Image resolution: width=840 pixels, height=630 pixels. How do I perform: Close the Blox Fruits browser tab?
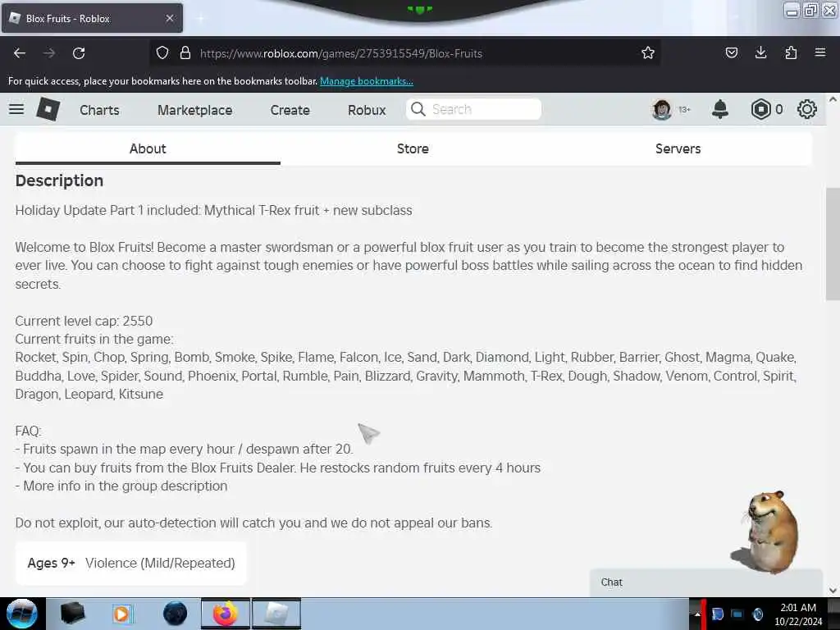pos(170,18)
